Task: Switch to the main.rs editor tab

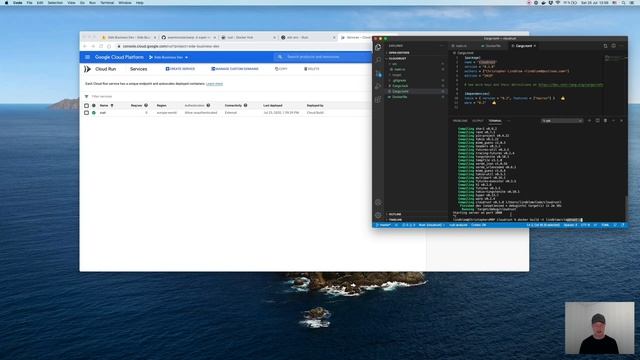Action: (461, 46)
